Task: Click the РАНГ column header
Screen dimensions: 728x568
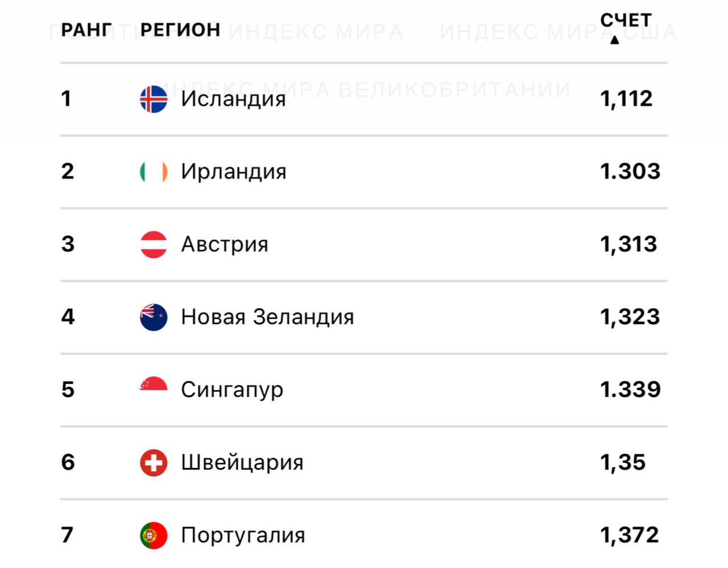Action: (x=86, y=30)
